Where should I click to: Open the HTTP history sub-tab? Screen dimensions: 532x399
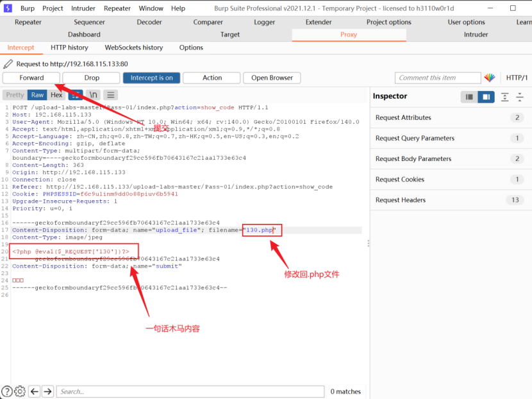click(69, 47)
